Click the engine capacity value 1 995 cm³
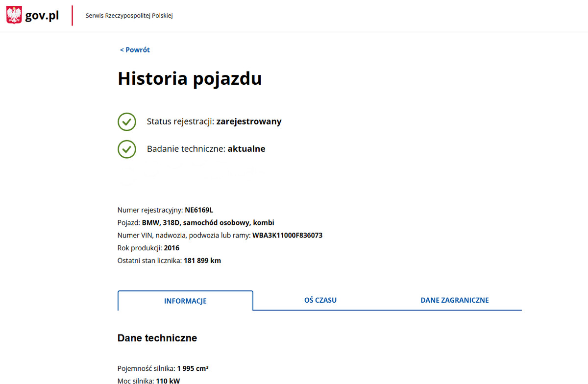 pyautogui.click(x=193, y=368)
